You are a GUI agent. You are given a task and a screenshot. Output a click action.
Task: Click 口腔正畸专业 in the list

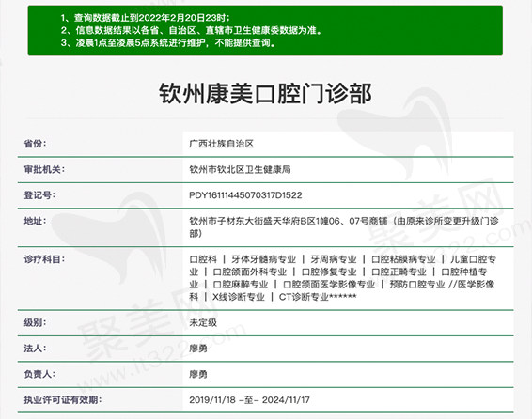(x=399, y=272)
